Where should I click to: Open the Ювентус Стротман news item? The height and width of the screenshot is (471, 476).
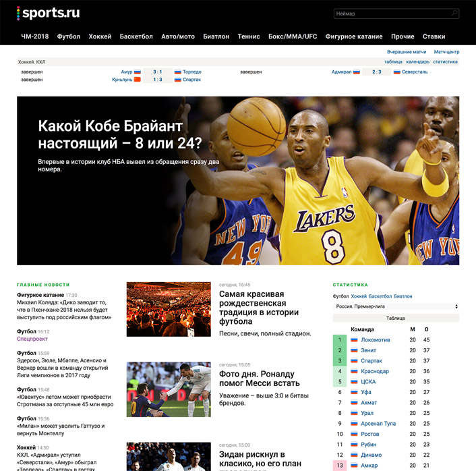pos(65,401)
